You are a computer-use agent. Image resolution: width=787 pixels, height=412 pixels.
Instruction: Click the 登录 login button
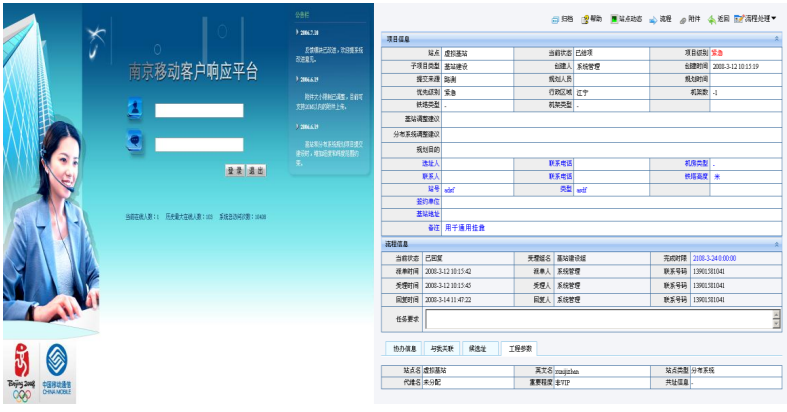235,171
